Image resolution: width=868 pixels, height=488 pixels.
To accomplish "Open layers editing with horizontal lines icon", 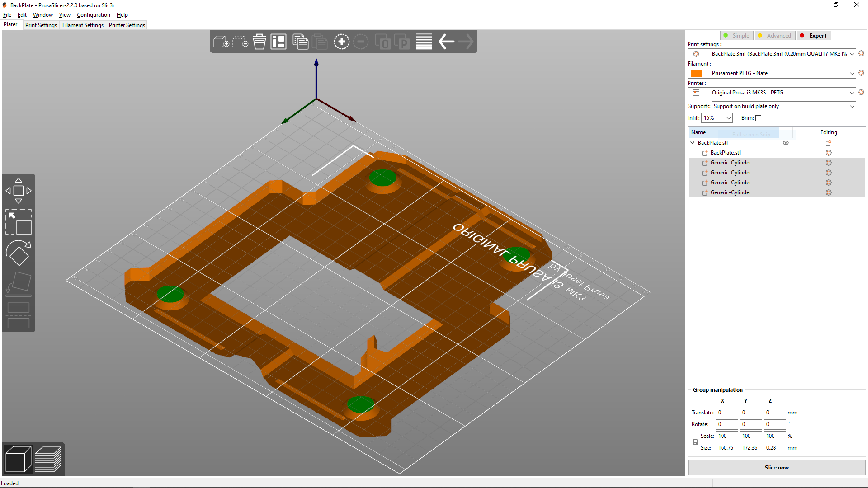I will [x=424, y=42].
